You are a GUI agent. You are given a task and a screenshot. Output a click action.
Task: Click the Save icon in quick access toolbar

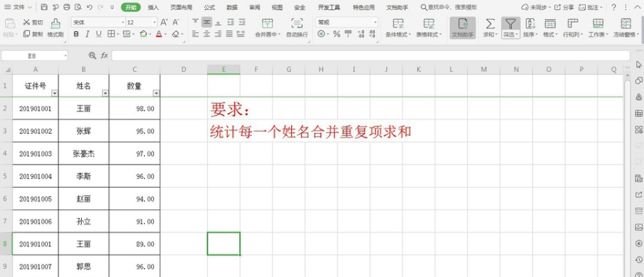[x=44, y=8]
